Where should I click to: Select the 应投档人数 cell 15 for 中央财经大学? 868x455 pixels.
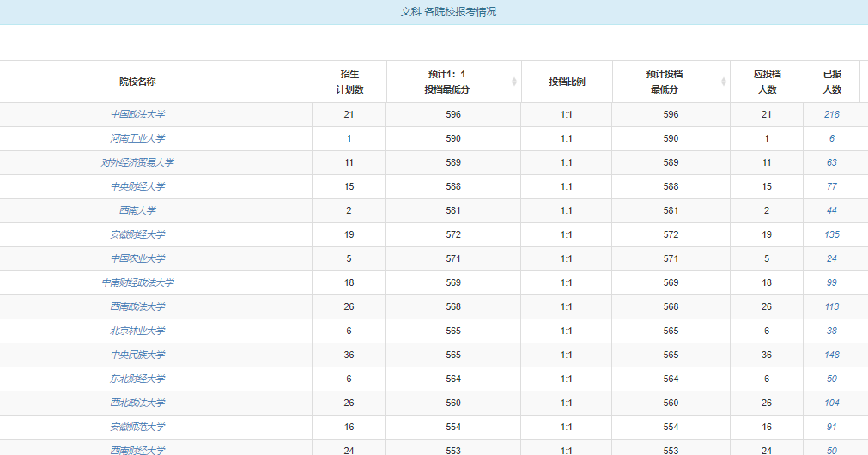point(767,186)
